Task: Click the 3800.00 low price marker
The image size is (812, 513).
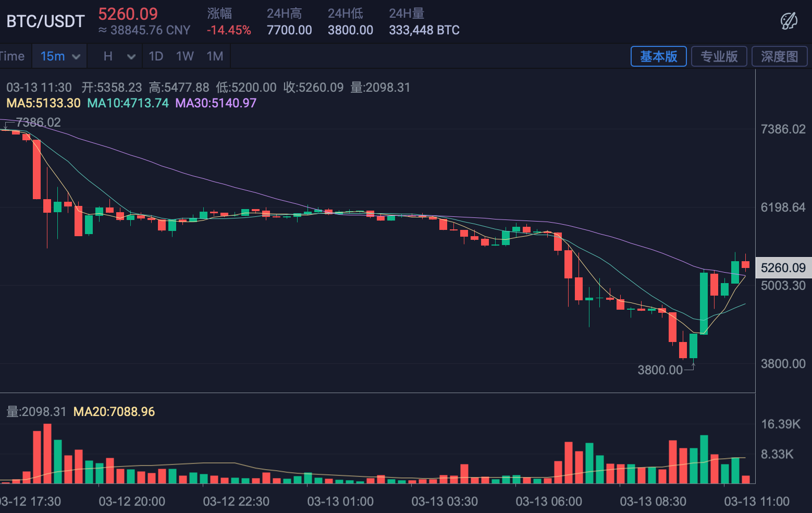Action: (x=660, y=370)
